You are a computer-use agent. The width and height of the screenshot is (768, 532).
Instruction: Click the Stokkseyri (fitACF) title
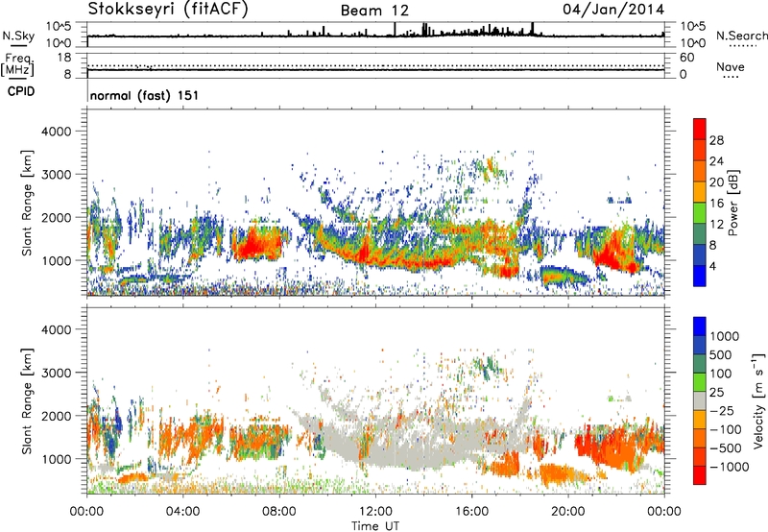168,10
